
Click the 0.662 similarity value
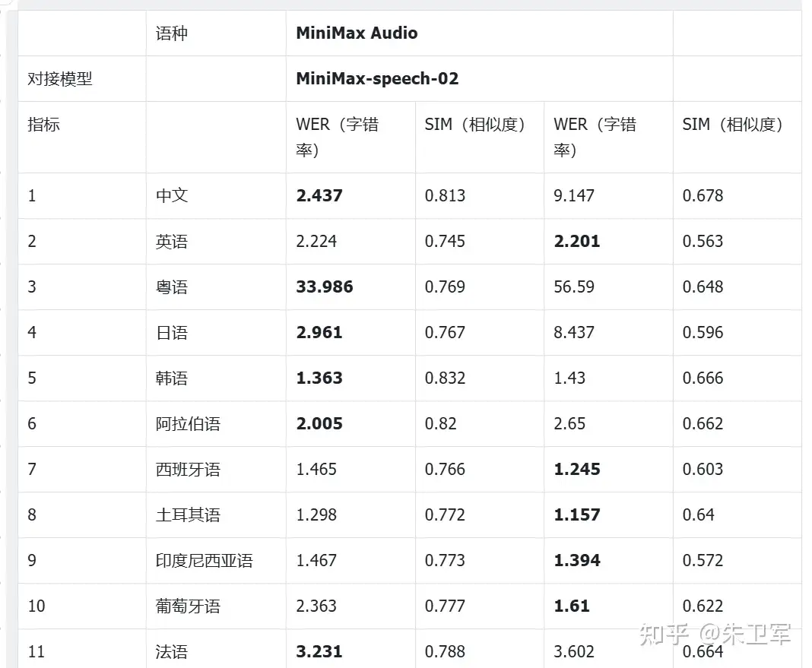[703, 424]
